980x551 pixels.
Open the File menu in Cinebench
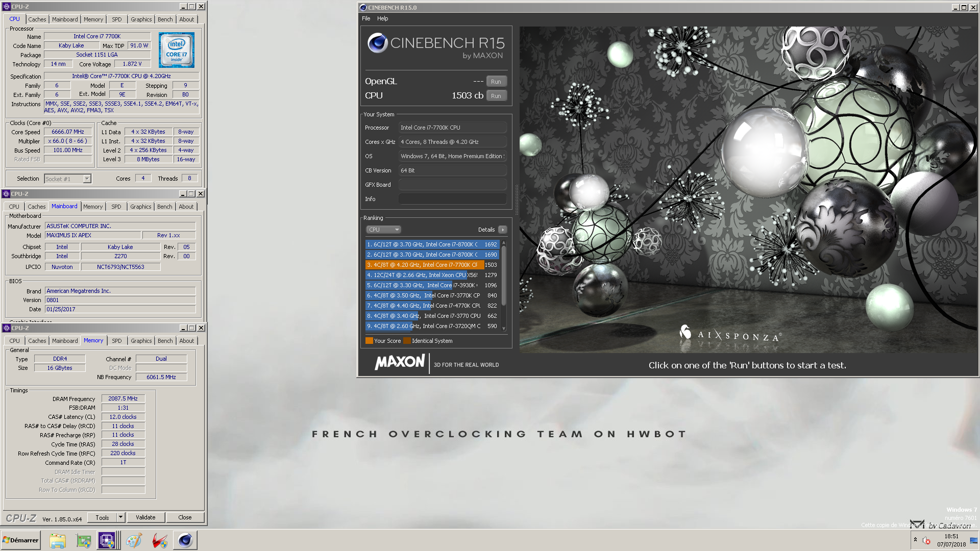pyautogui.click(x=366, y=18)
